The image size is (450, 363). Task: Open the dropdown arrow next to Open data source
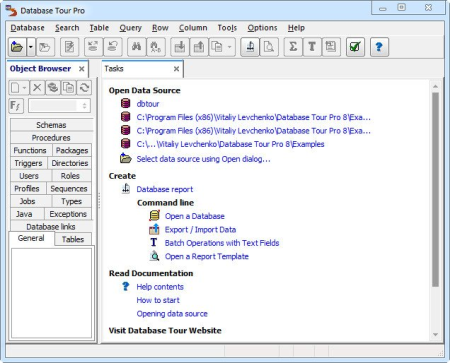coord(31,47)
